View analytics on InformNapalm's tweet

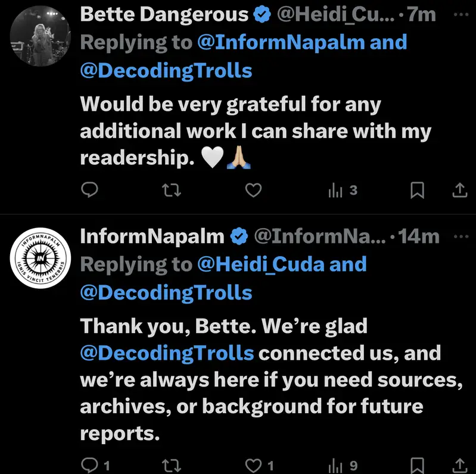click(343, 465)
